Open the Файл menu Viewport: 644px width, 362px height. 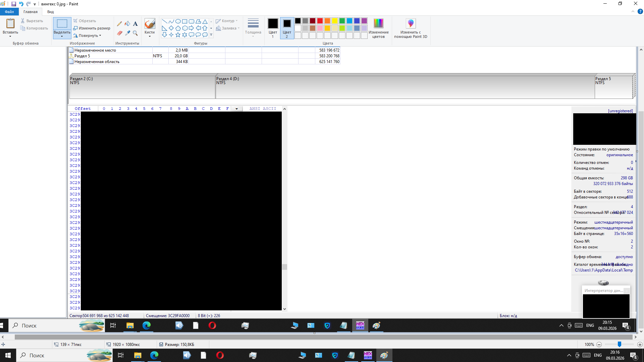(9, 12)
